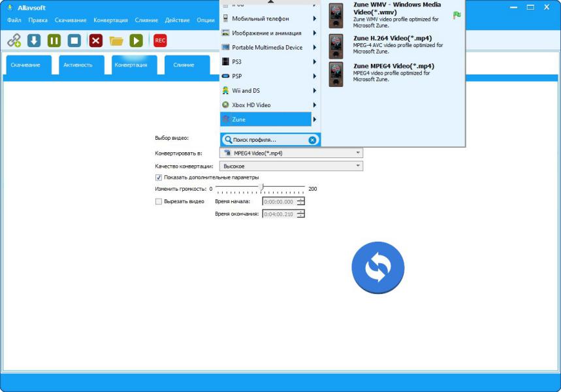
Task: Click the blue stop icon
Action: (x=74, y=41)
